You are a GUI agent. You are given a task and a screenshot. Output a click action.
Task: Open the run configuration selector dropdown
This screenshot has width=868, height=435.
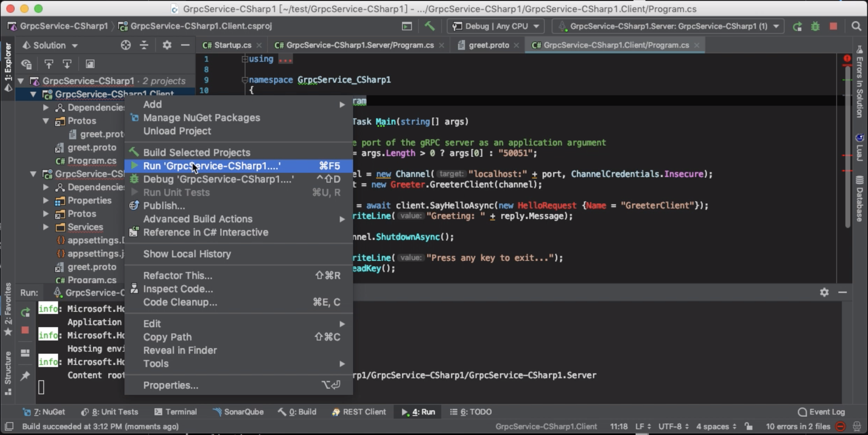click(668, 26)
